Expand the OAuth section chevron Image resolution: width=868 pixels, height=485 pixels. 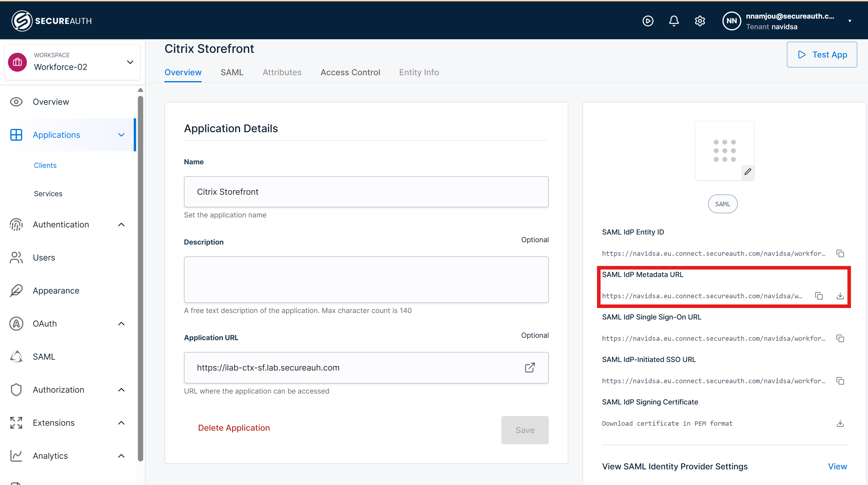pos(121,324)
